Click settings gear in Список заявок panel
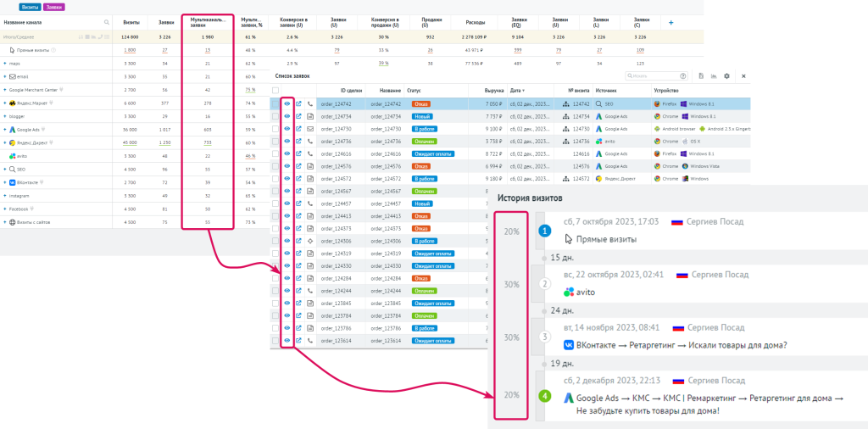This screenshot has height=429, width=868. point(726,75)
